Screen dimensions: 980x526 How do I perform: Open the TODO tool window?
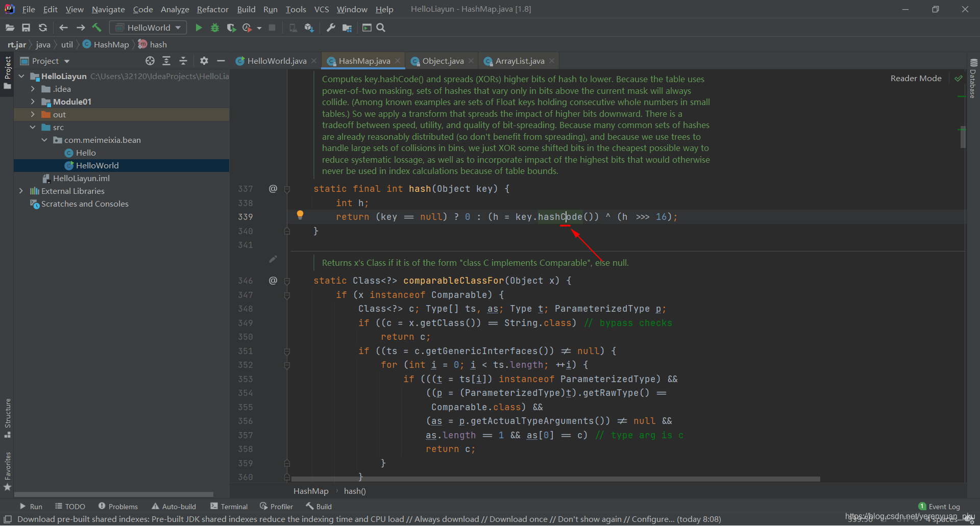coord(70,507)
